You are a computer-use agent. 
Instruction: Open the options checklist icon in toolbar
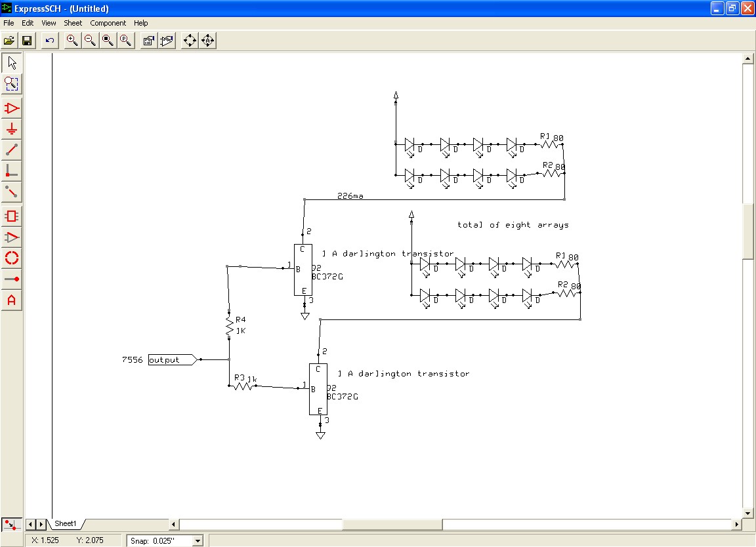click(149, 41)
